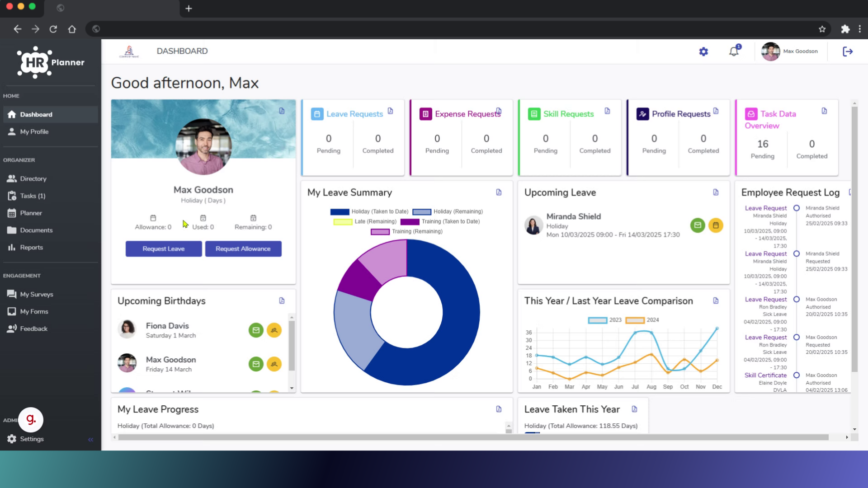Click yellow icon beside Fiona Davis birthday

pos(274,330)
